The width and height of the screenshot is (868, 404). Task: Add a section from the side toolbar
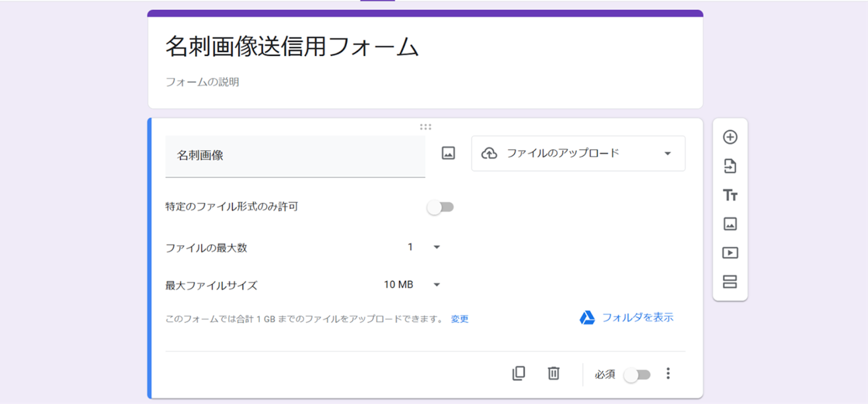point(730,282)
